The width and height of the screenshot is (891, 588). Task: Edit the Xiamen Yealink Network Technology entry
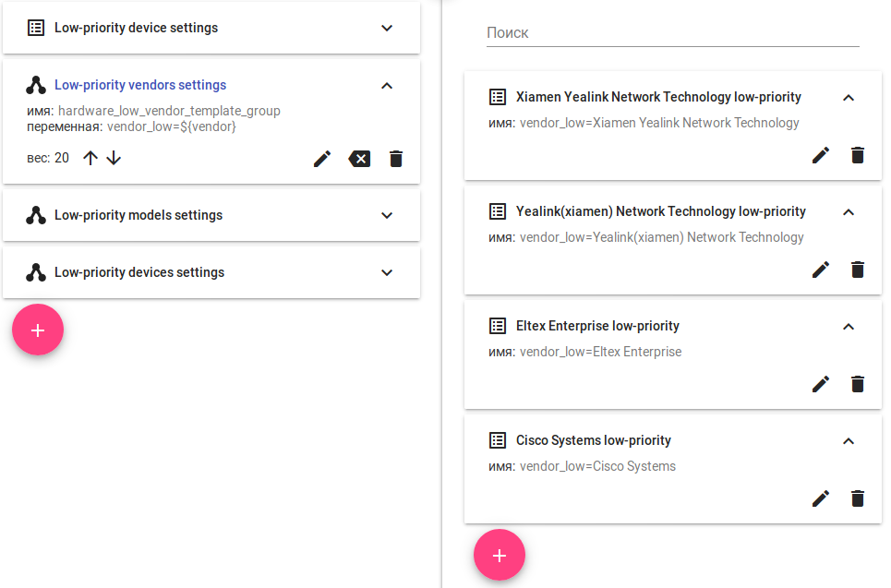pos(821,155)
